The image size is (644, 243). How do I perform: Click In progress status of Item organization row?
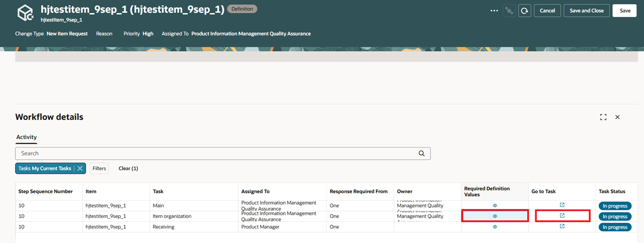click(x=615, y=216)
